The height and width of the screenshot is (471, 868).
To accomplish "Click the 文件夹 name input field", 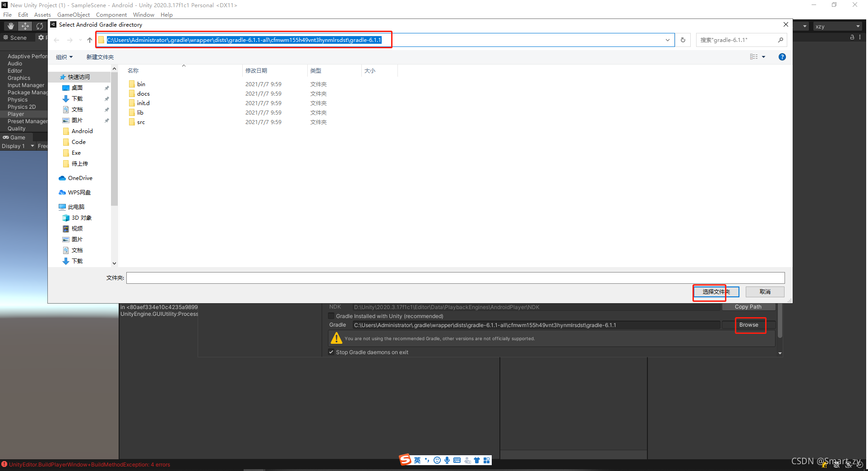I will click(456, 278).
